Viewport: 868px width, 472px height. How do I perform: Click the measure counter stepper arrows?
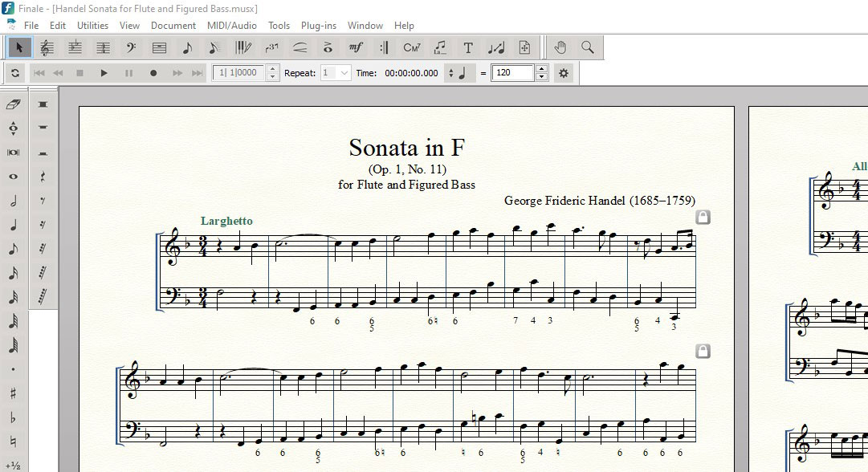[x=272, y=73]
